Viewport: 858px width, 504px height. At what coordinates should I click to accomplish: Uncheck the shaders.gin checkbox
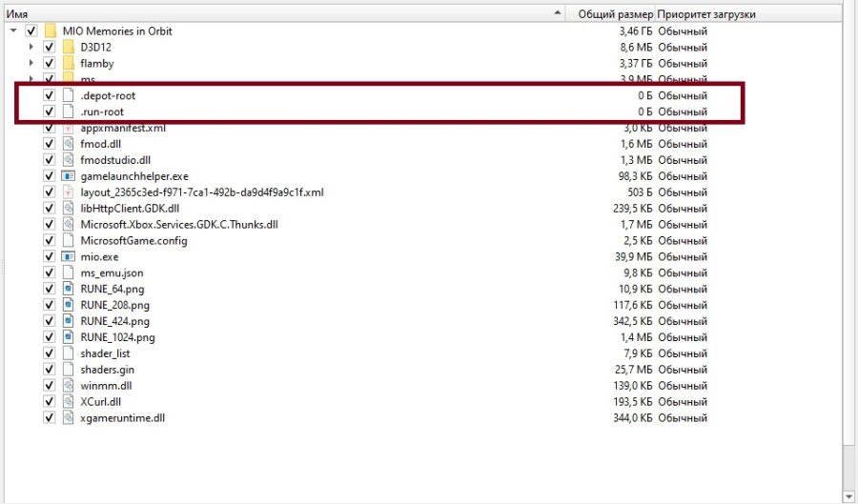pos(50,369)
